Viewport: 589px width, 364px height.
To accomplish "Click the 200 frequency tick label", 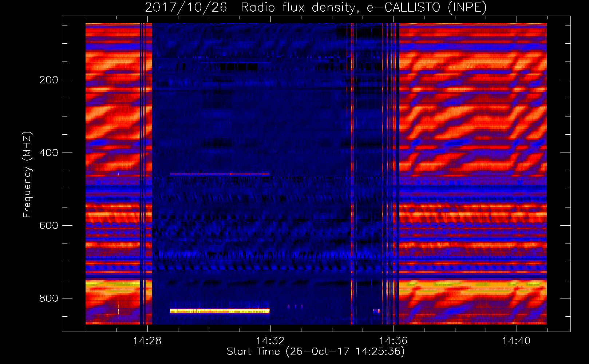I will 49,80.
